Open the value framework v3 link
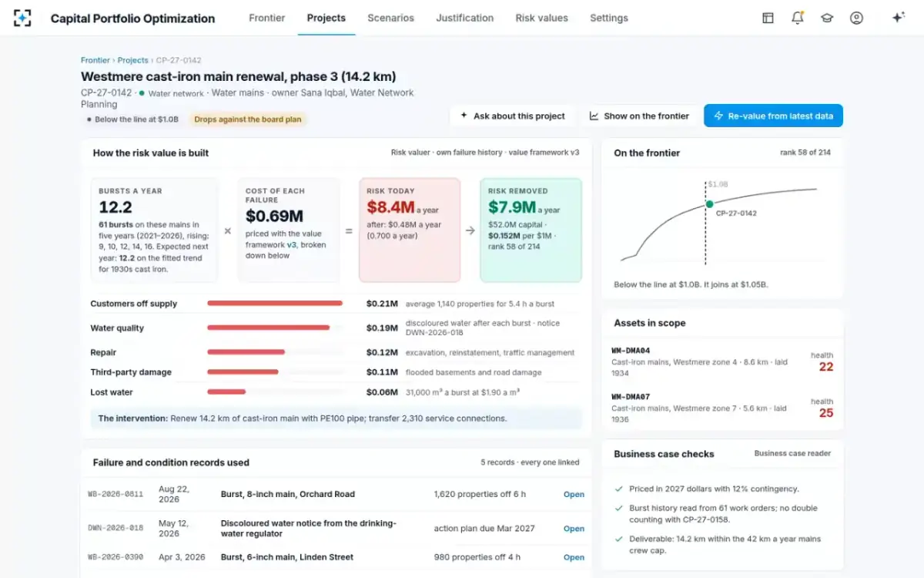Screen dimensions: 924x578 (x=292, y=244)
